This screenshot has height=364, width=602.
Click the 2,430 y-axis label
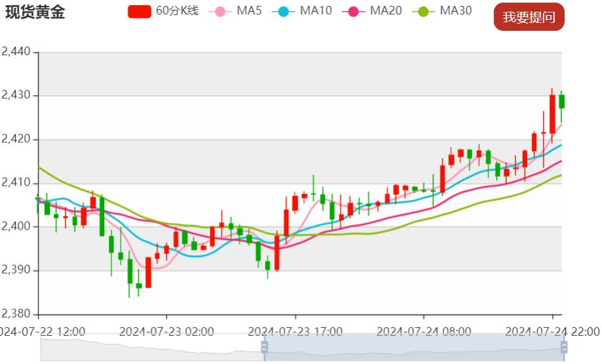[x=16, y=95]
